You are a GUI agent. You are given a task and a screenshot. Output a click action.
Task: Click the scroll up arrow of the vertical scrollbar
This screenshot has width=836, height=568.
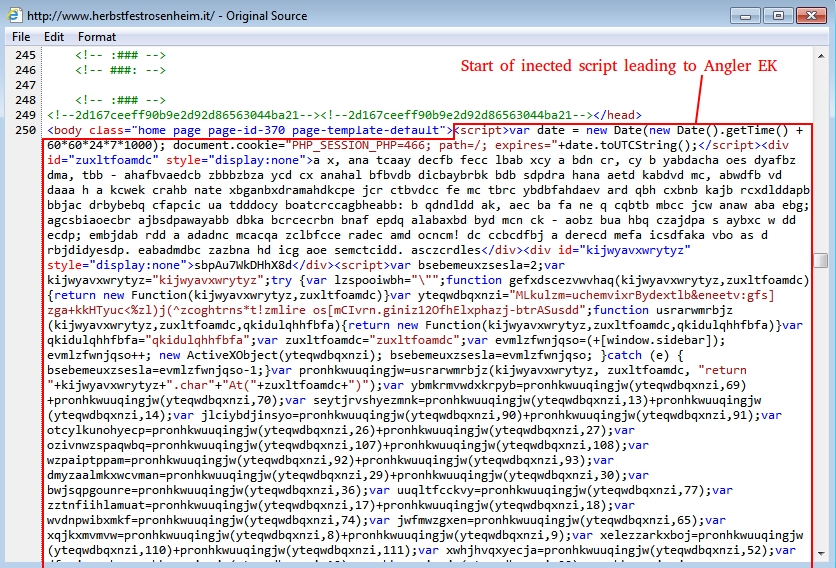(821, 55)
